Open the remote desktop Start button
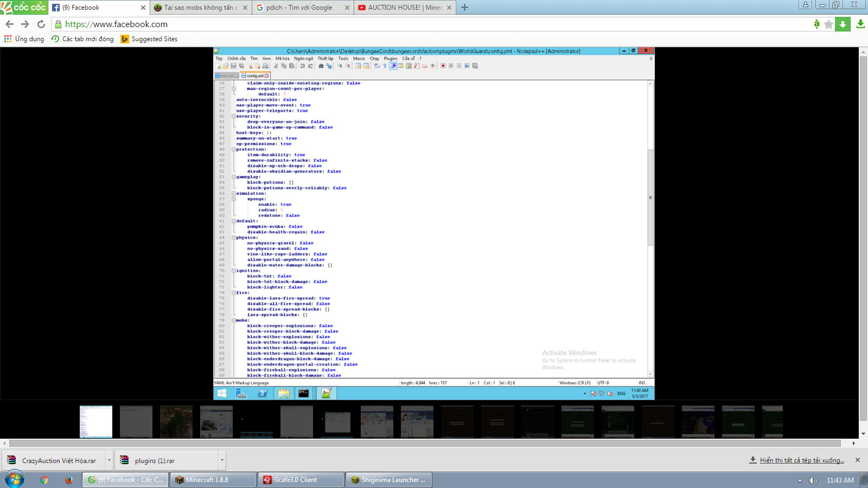Viewport: 868px width, 488px height. [221, 393]
